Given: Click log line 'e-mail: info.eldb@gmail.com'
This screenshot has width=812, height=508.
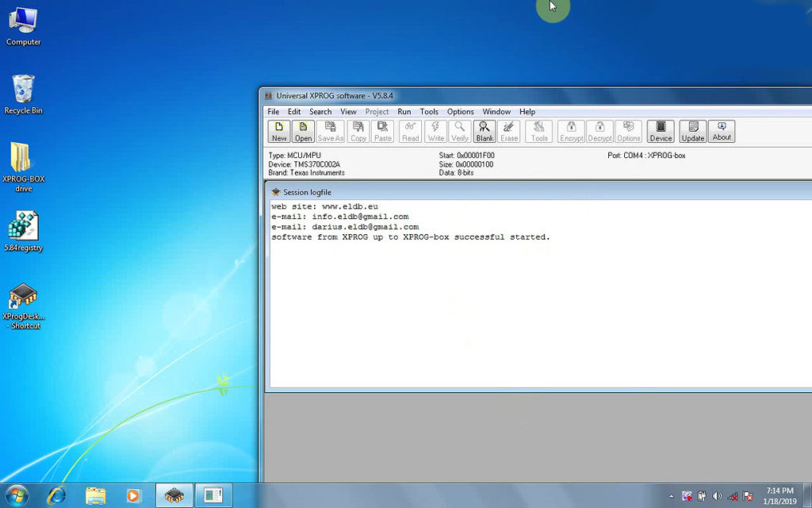Looking at the screenshot, I should tap(340, 217).
